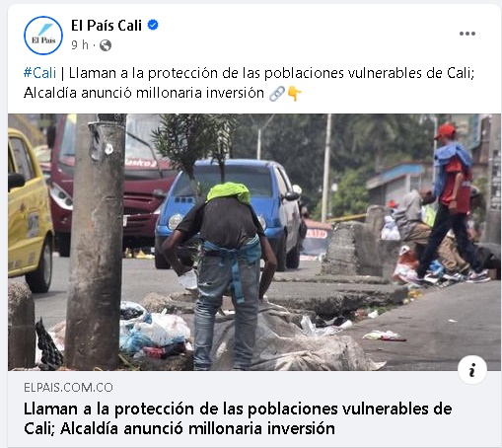Viewport: 502px width, 448px height.
Task: Click the chain link emoji in the caption
Action: pos(276,94)
